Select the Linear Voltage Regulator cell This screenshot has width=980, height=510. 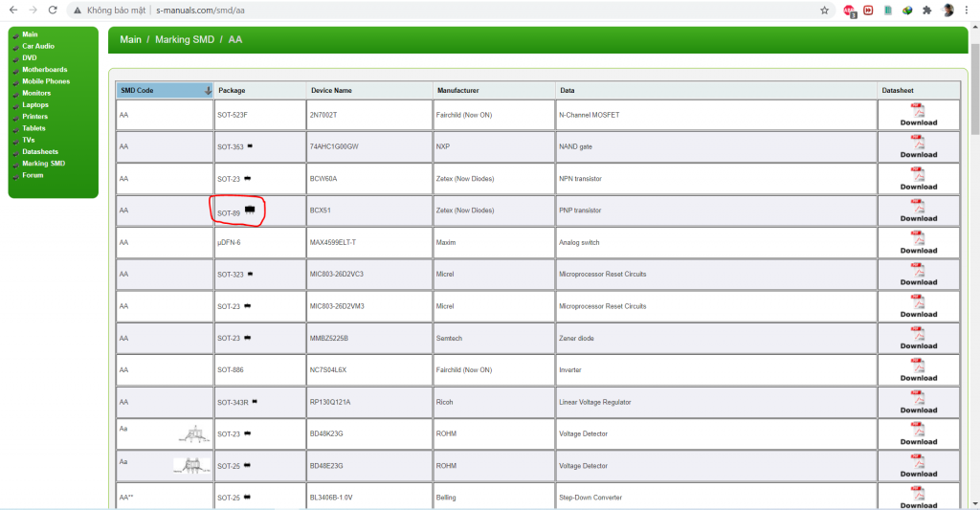tap(716, 402)
